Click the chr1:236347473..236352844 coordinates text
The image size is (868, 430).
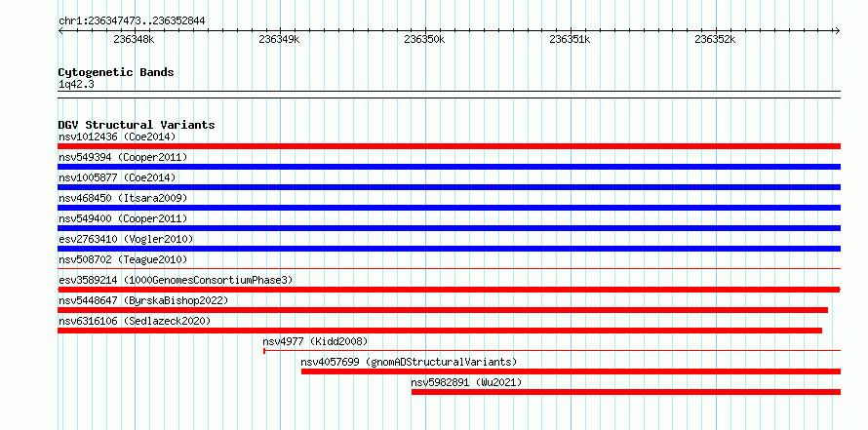[x=132, y=21]
